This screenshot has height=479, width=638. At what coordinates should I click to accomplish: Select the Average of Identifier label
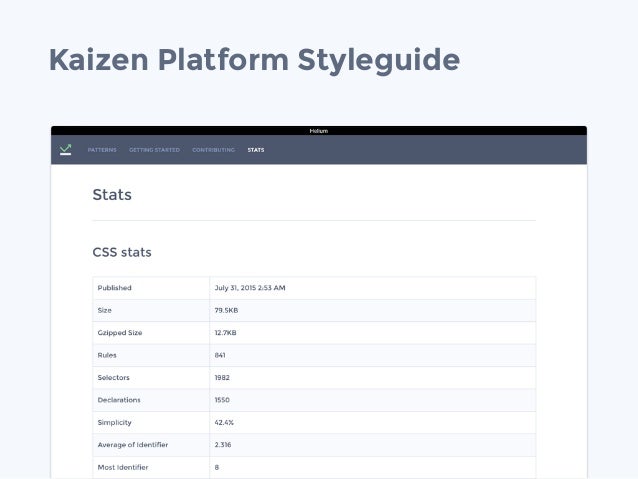133,445
